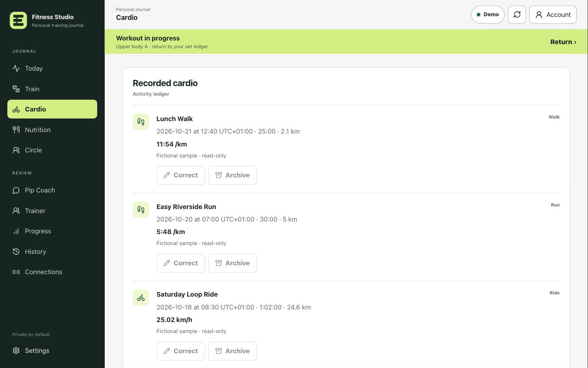
Task: Click the Easy Riverside Run title
Action: tap(186, 207)
